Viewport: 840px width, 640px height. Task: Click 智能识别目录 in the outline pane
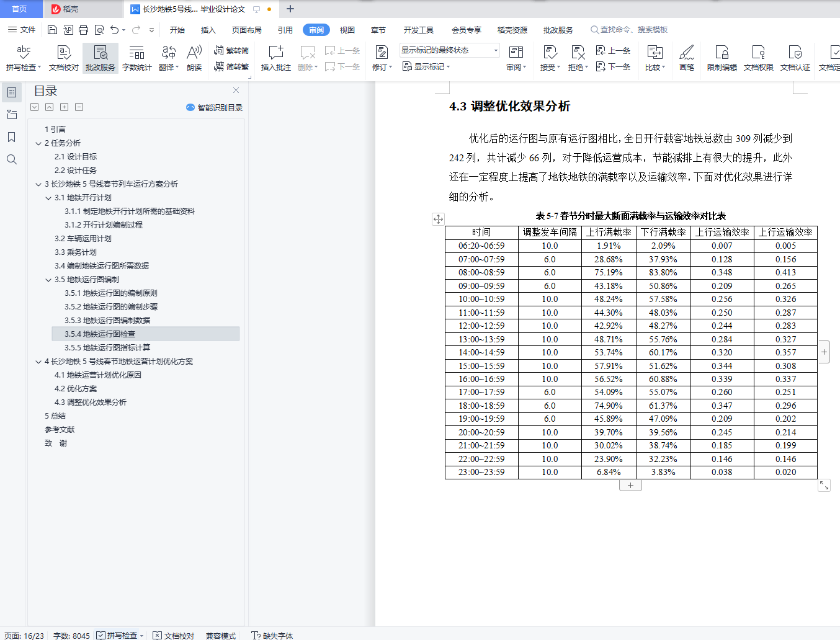click(x=215, y=107)
